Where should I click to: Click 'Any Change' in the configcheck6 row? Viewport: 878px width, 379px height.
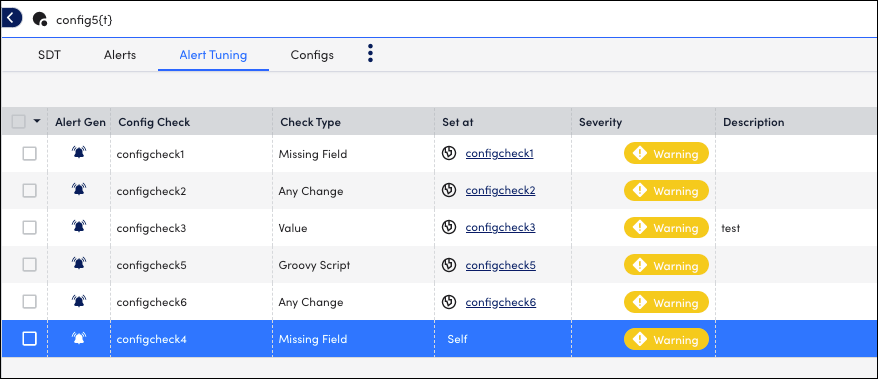[x=311, y=302]
